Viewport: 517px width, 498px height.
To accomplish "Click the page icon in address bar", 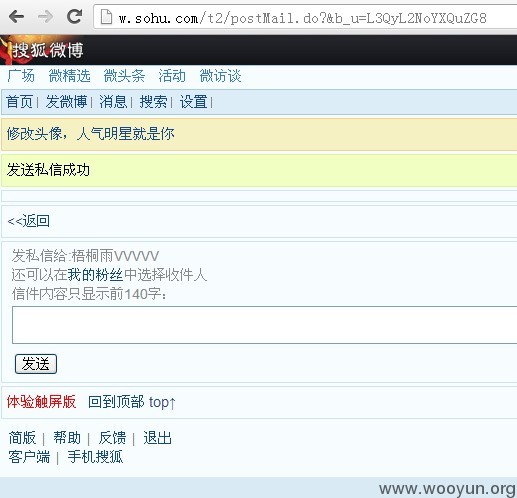I will [x=106, y=17].
